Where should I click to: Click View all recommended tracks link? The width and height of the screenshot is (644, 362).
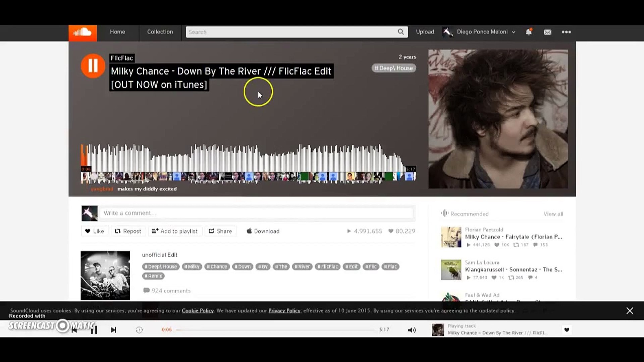553,214
